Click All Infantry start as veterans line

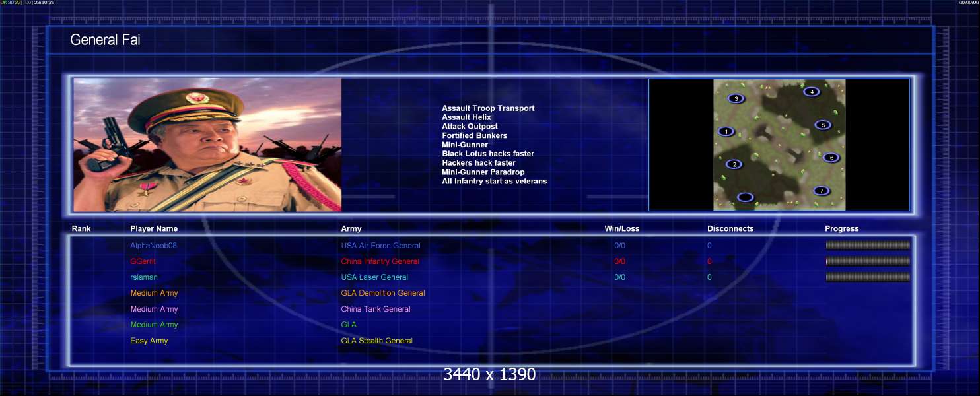tap(495, 181)
